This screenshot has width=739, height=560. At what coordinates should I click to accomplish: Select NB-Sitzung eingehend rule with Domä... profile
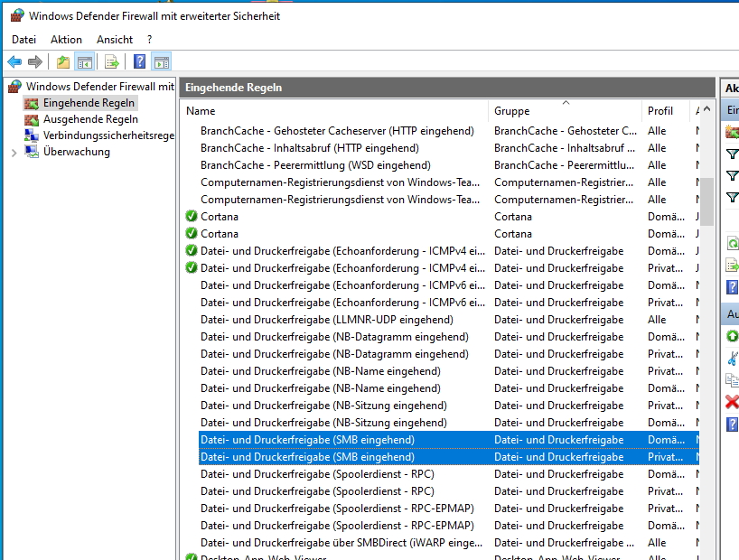(x=323, y=423)
